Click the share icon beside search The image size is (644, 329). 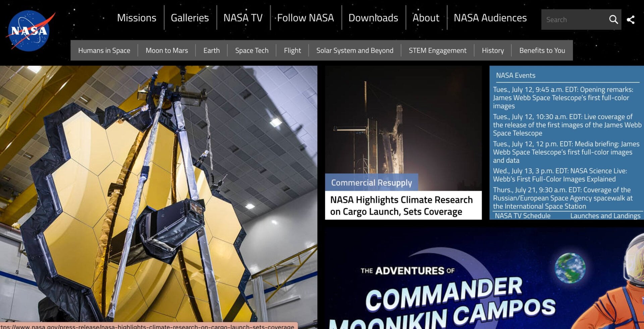(631, 20)
